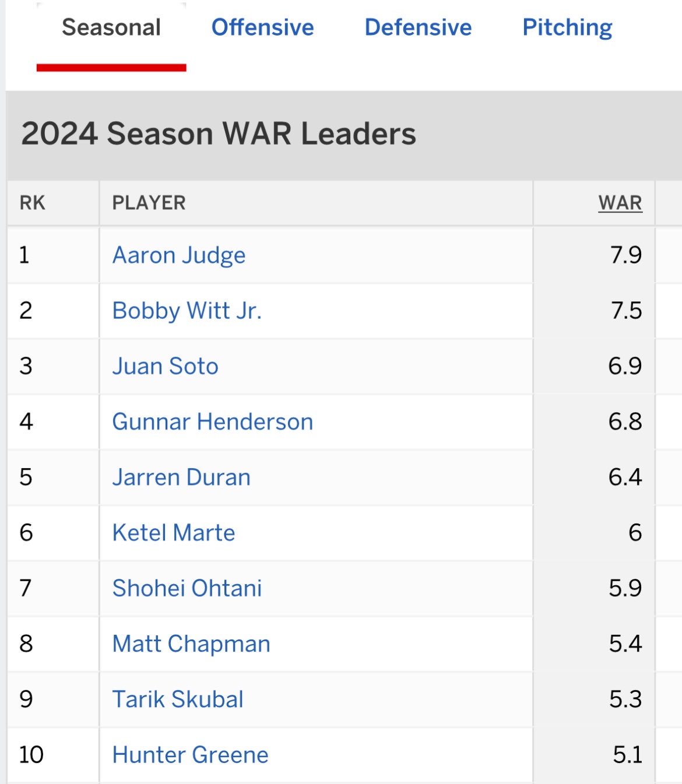The width and height of the screenshot is (682, 784).
Task: Click Bobby Witt Jr. link
Action: pos(187,311)
